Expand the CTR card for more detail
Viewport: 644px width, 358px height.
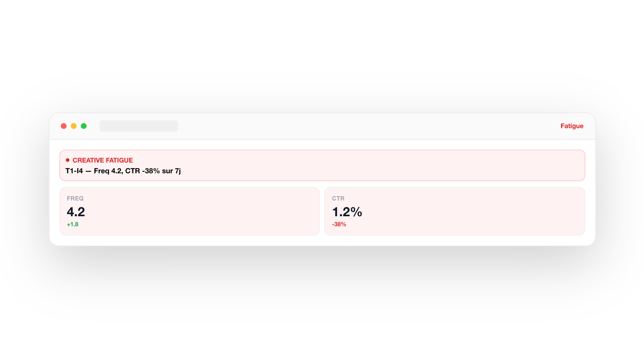pyautogui.click(x=454, y=211)
